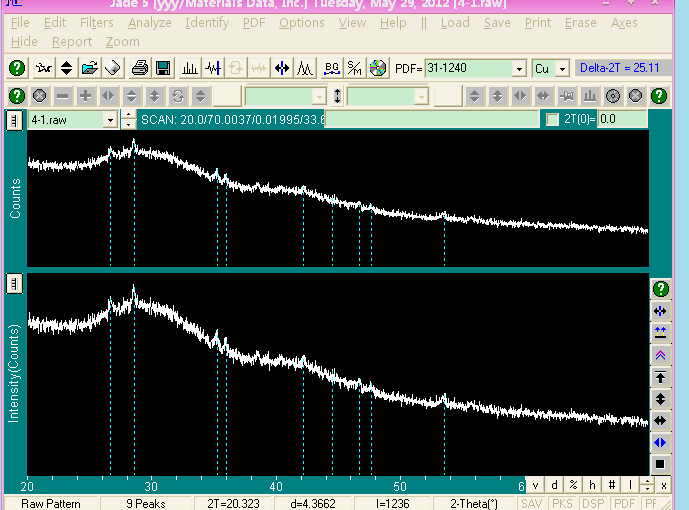689x510 pixels.
Task: Toggle the 'l' line marker button
Action: coord(630,485)
